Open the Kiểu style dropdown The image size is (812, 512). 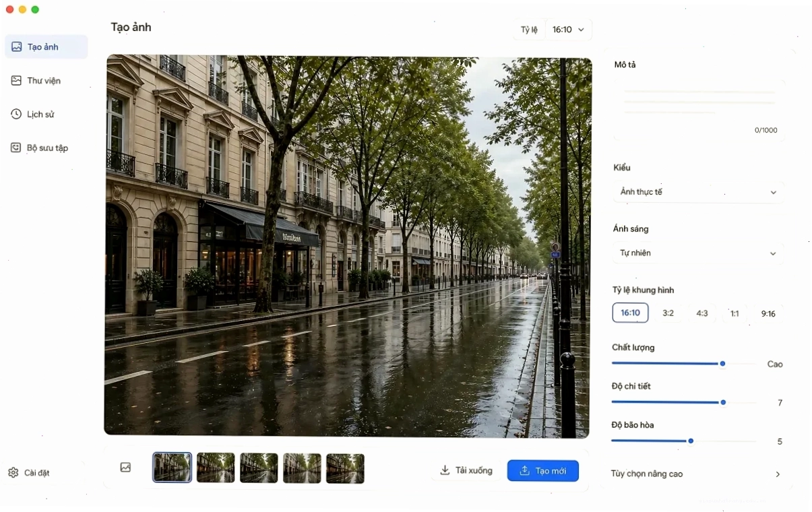pos(699,192)
